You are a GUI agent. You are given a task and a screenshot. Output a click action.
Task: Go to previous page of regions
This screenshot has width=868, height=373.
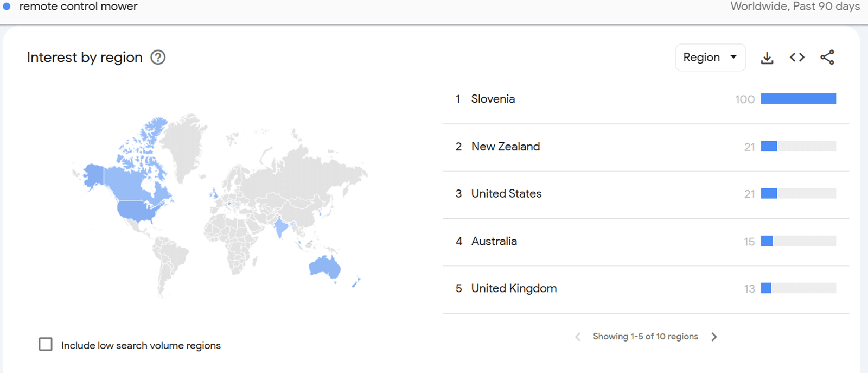[x=578, y=337]
